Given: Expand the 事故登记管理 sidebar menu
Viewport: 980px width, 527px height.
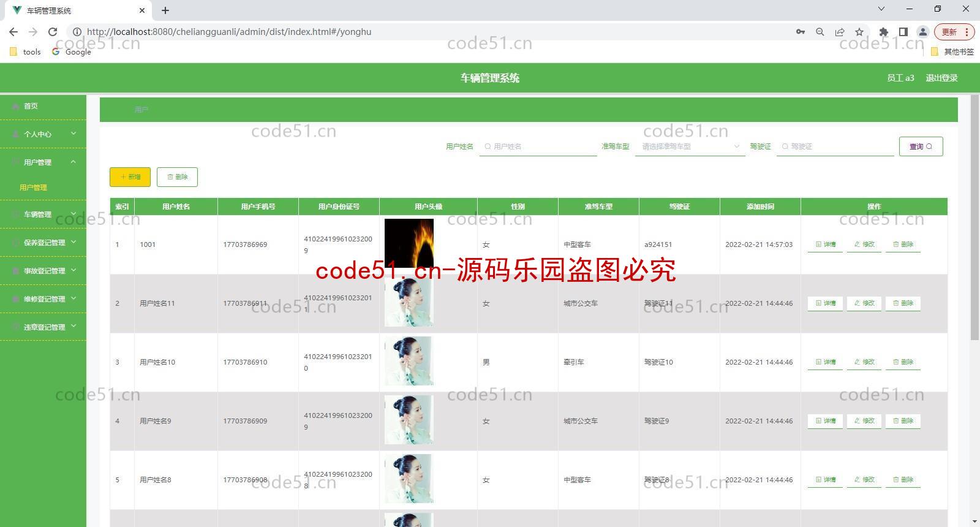Looking at the screenshot, I should click(43, 271).
